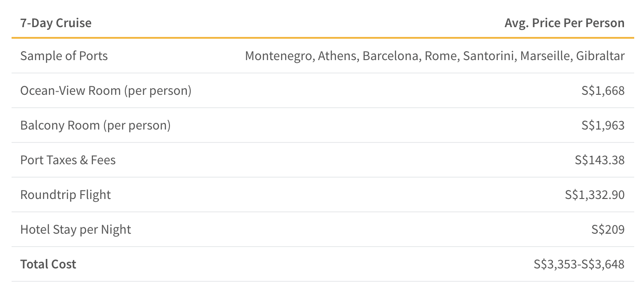Click the Hotel Stay per Night label
The height and width of the screenshot is (292, 644).
76,230
